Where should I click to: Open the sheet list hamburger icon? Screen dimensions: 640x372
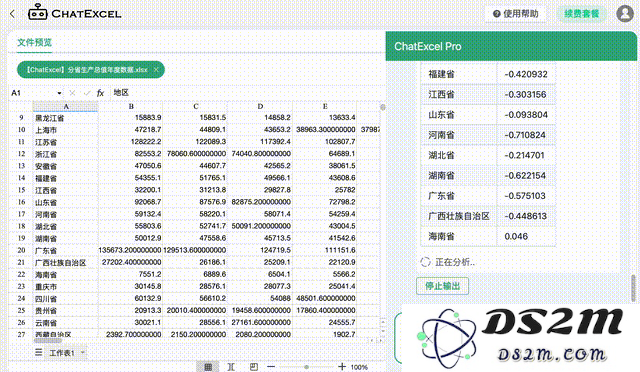pyautogui.click(x=39, y=352)
